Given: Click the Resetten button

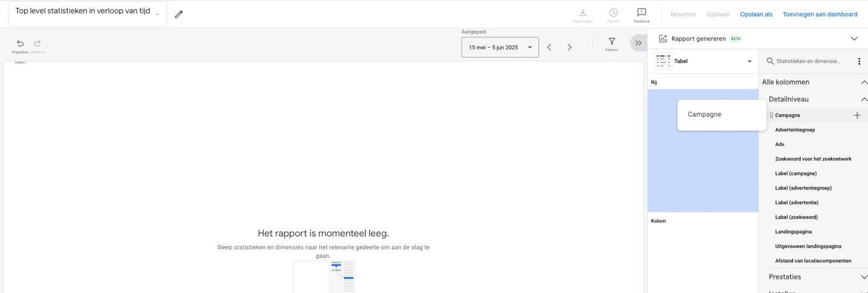Looking at the screenshot, I should click(x=683, y=14).
